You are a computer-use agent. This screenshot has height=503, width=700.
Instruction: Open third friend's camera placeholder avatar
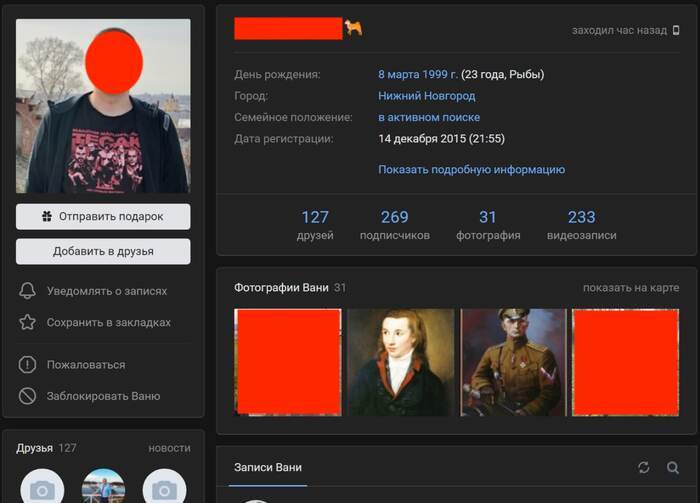click(164, 486)
